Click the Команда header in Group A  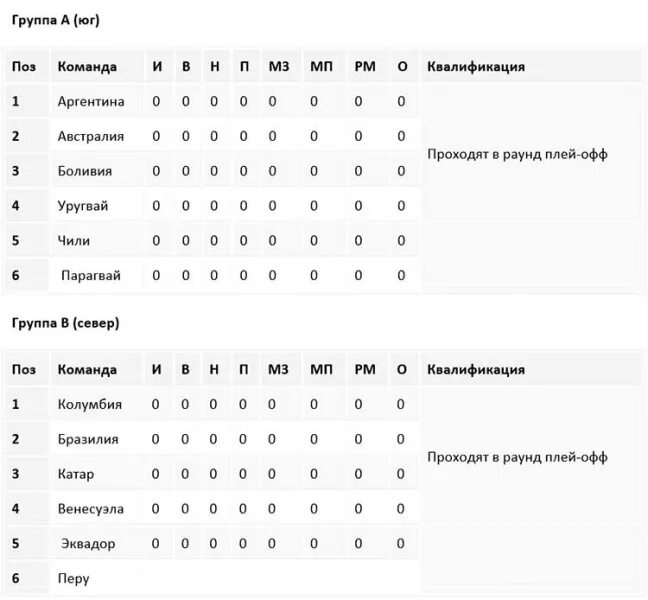coord(87,67)
